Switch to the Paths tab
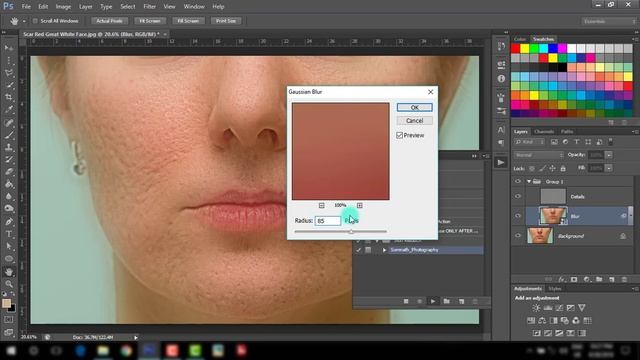Viewport: 640px width, 360px height. (x=567, y=131)
